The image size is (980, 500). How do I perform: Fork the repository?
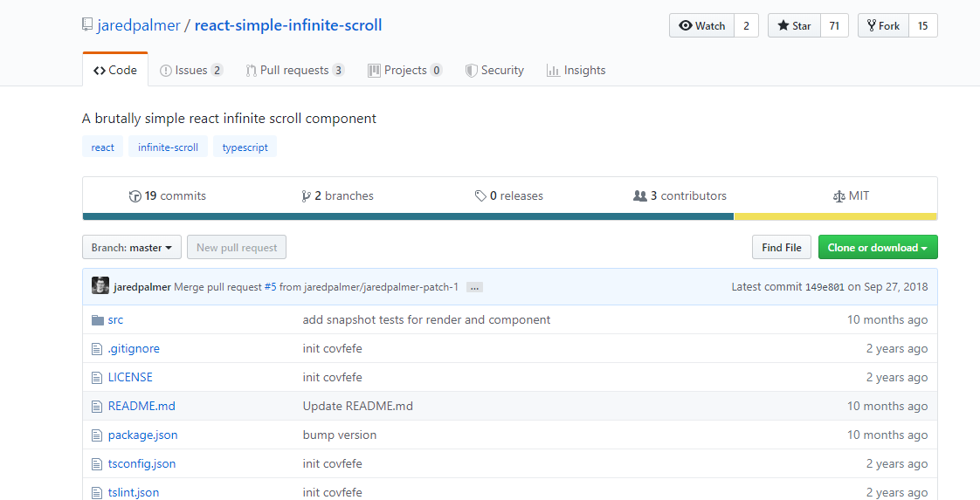tap(883, 25)
